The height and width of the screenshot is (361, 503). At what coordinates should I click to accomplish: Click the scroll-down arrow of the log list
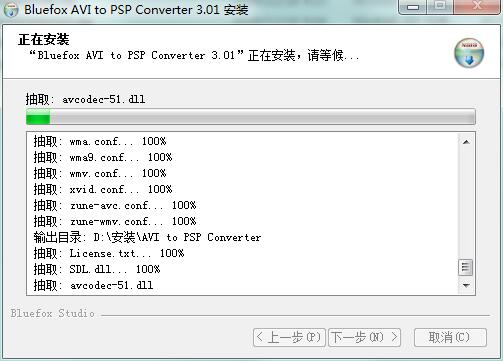466,285
